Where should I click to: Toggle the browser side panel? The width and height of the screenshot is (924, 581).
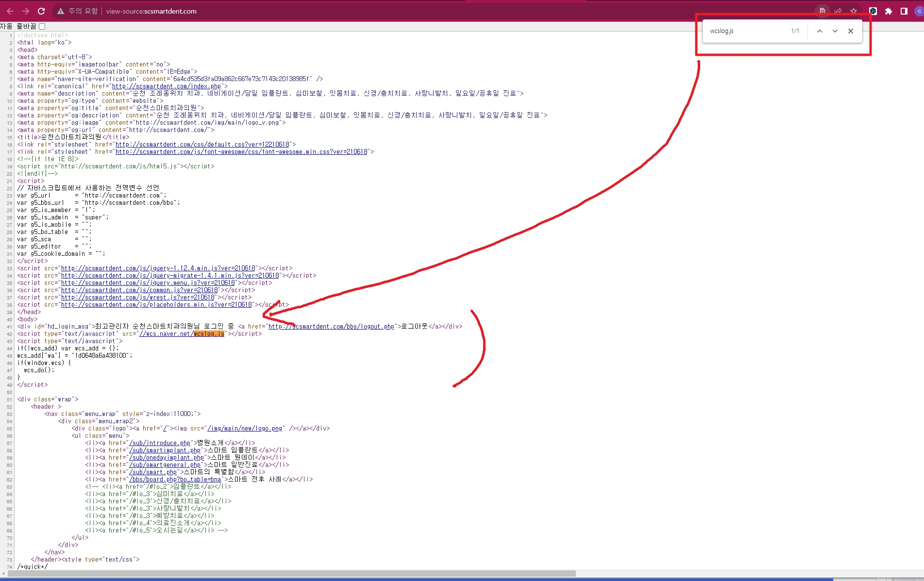(904, 11)
